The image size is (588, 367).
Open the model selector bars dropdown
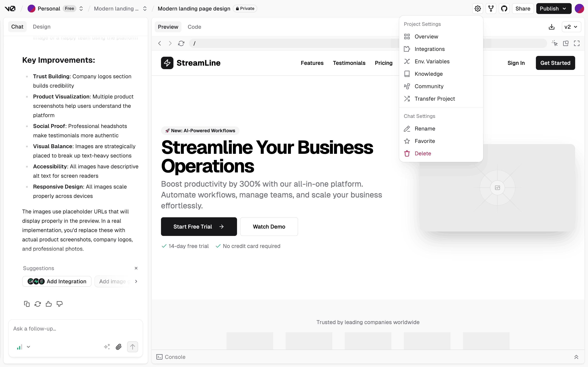point(23,347)
